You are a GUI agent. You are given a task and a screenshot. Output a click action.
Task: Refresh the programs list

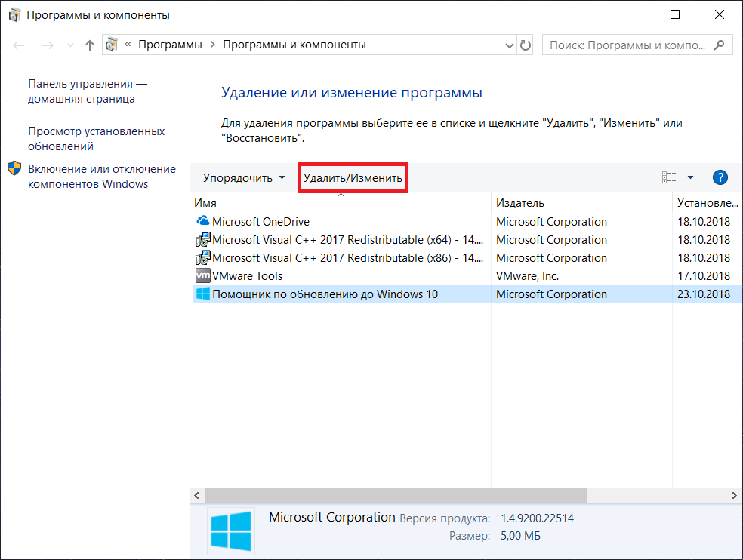coord(526,45)
